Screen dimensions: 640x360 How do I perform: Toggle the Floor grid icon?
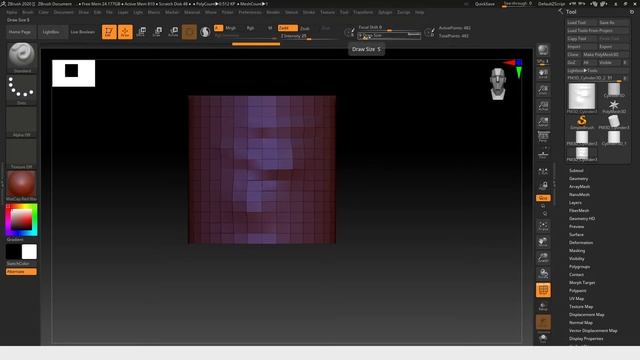pyautogui.click(x=543, y=154)
